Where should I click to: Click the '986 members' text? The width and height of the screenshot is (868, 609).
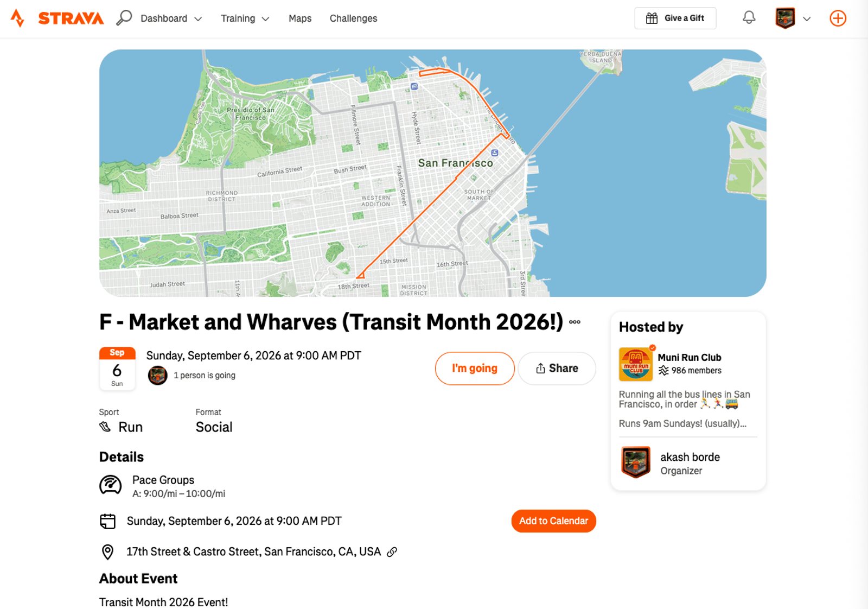click(697, 370)
